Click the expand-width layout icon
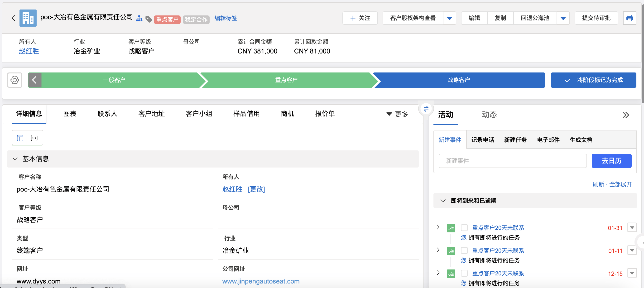Image resolution: width=644 pixels, height=288 pixels. (x=34, y=138)
